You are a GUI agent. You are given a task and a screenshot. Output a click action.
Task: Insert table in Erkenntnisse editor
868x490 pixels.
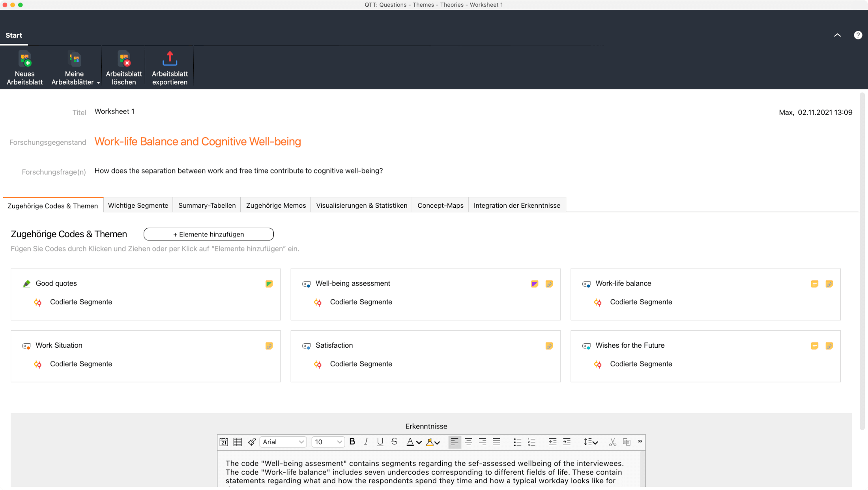(238, 442)
